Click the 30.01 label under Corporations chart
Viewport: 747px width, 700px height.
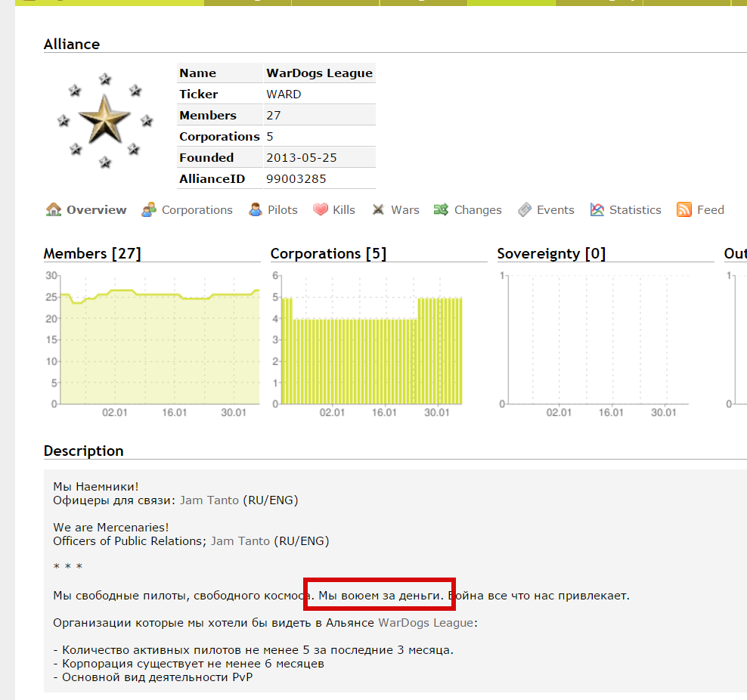[437, 413]
